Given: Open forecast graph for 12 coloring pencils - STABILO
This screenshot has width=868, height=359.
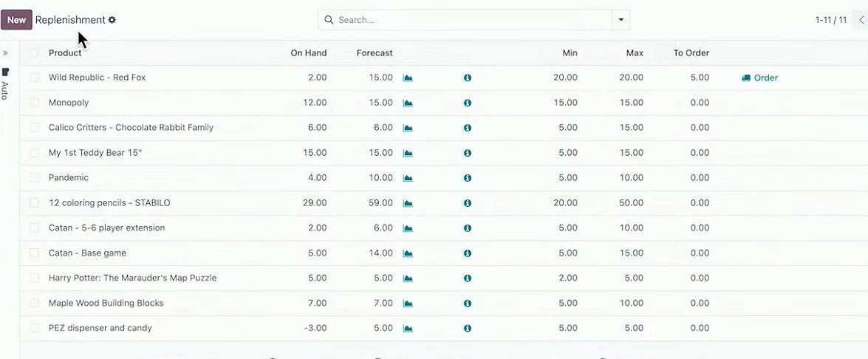Looking at the screenshot, I should tap(408, 203).
